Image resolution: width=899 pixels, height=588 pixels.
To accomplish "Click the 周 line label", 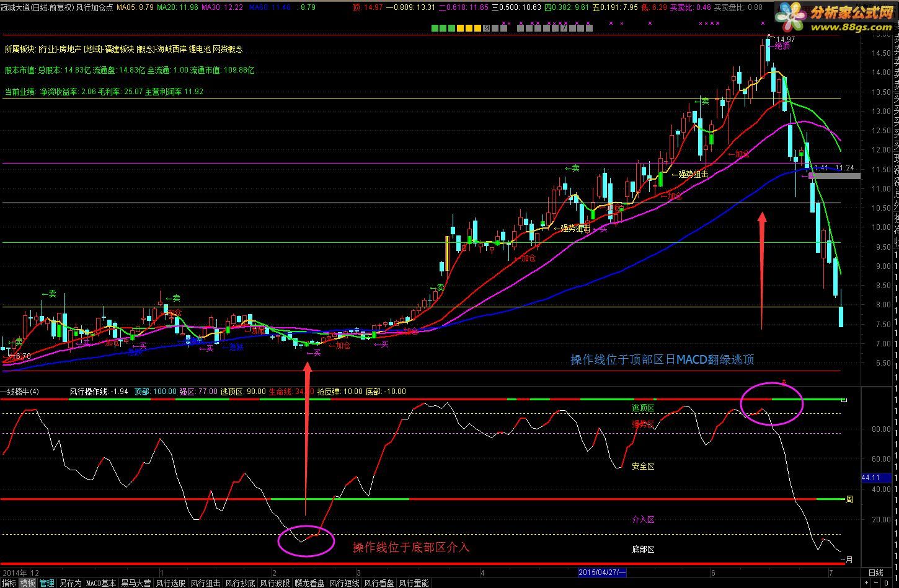I will (x=849, y=499).
